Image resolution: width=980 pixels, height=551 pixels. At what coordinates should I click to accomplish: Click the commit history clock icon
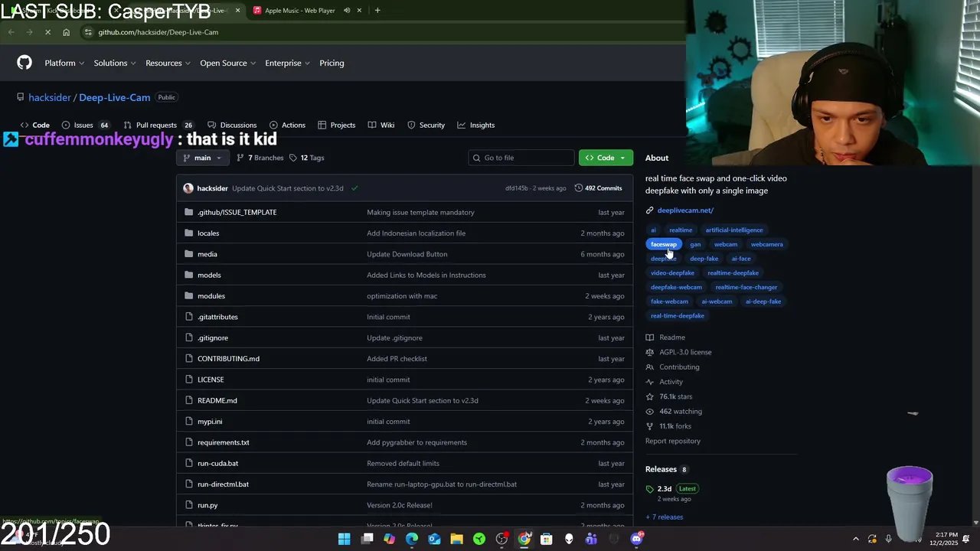579,188
